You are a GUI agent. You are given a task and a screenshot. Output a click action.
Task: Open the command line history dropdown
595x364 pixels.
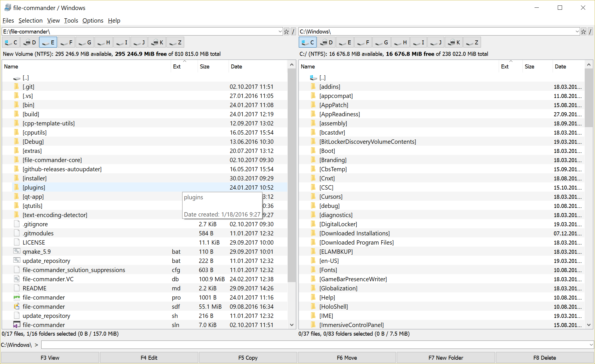591,345
